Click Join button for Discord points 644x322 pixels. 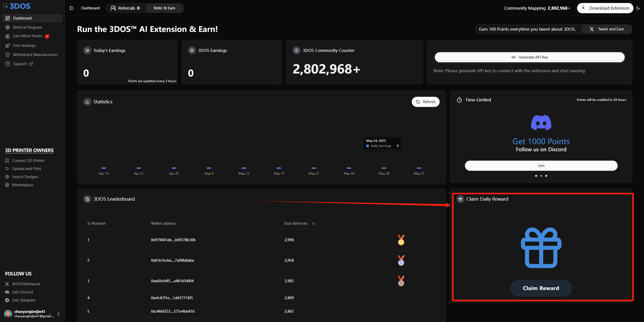pos(541,166)
